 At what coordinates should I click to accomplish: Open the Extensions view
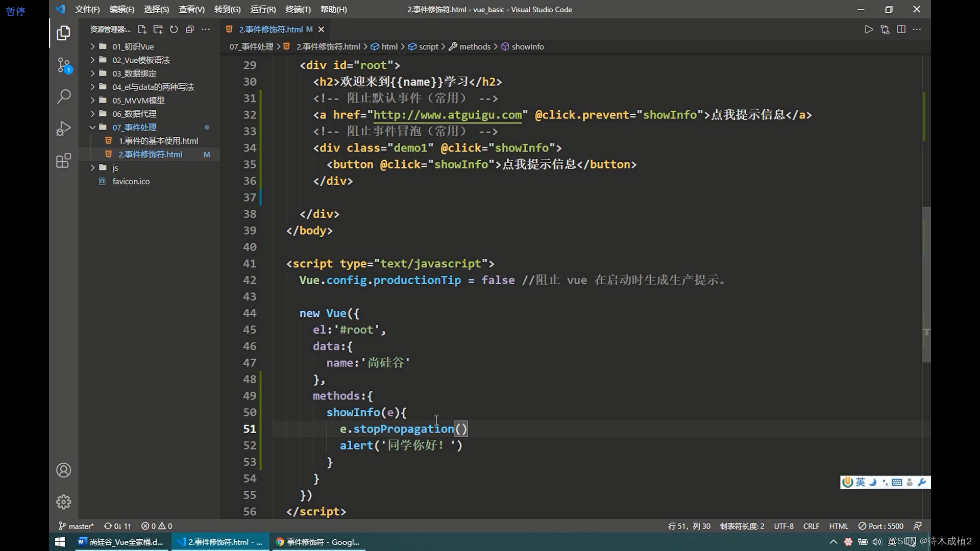tap(63, 161)
